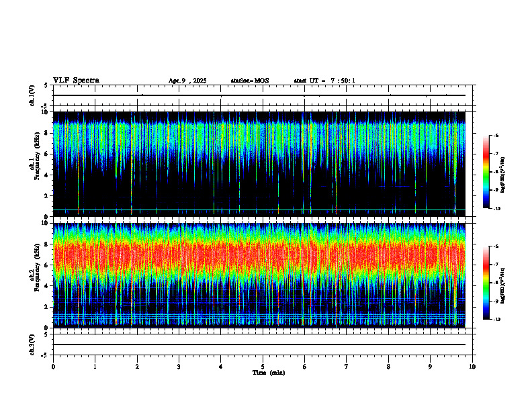The image size is (532, 411).
Task: Click time axis tick label "3"
Action: click(x=179, y=367)
